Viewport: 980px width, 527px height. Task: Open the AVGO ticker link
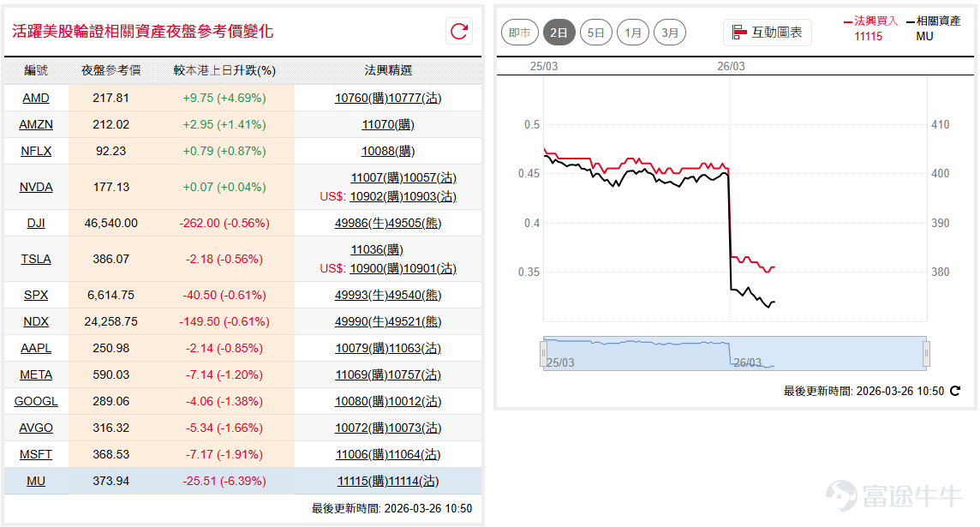pos(36,428)
